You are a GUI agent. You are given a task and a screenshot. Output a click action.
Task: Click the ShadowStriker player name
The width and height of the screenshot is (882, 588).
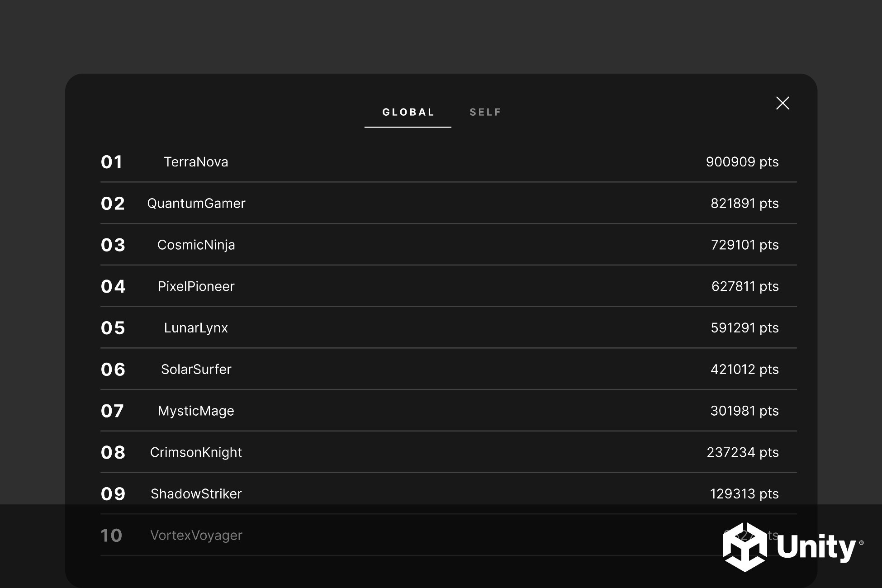click(196, 494)
